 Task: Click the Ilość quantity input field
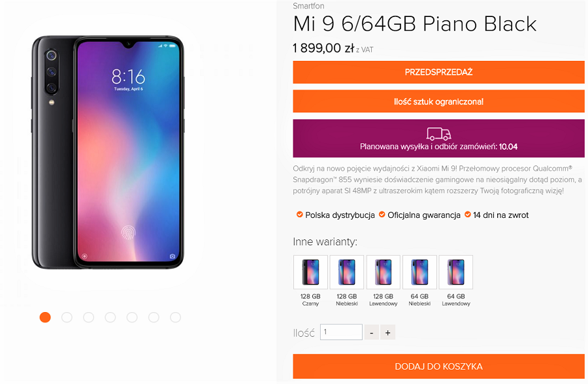(341, 332)
